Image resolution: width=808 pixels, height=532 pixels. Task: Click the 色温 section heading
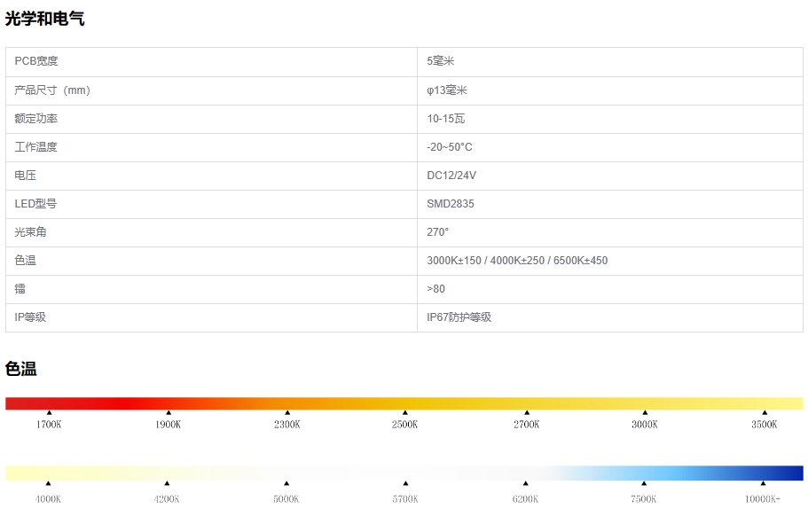point(21,369)
